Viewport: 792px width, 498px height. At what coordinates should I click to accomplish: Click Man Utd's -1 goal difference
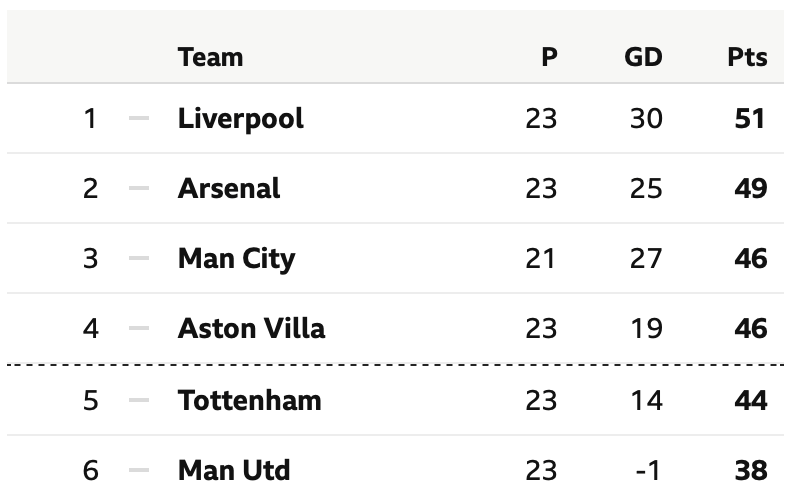(648, 471)
